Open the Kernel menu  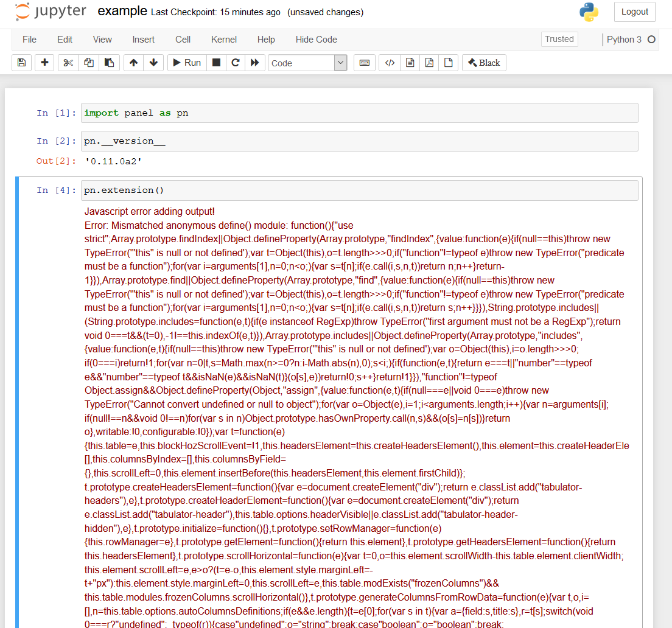pos(223,39)
